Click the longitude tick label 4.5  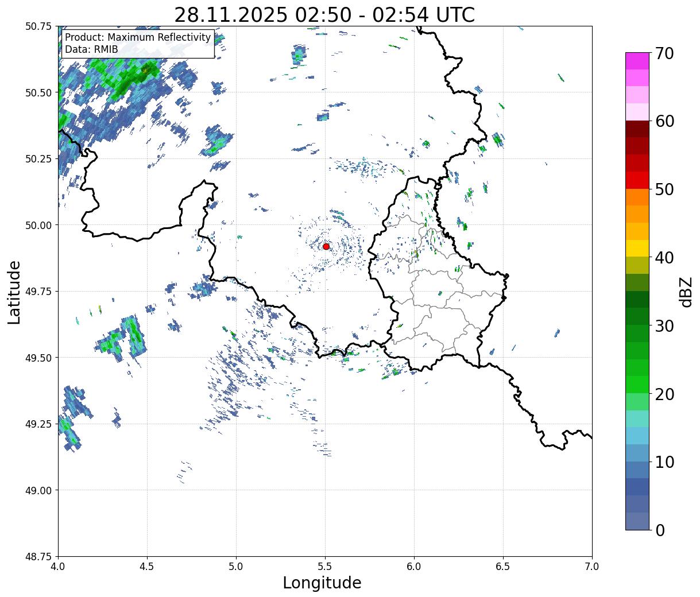(x=147, y=566)
